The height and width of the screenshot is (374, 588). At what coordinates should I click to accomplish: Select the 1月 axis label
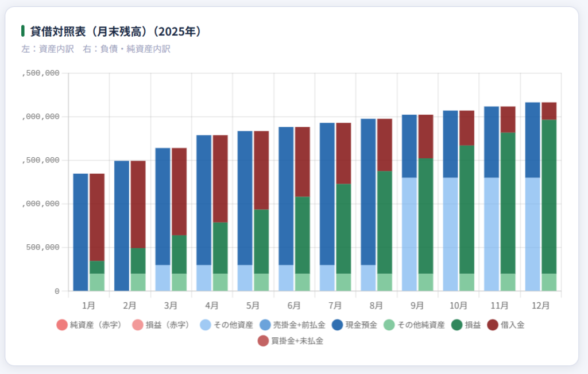89,306
